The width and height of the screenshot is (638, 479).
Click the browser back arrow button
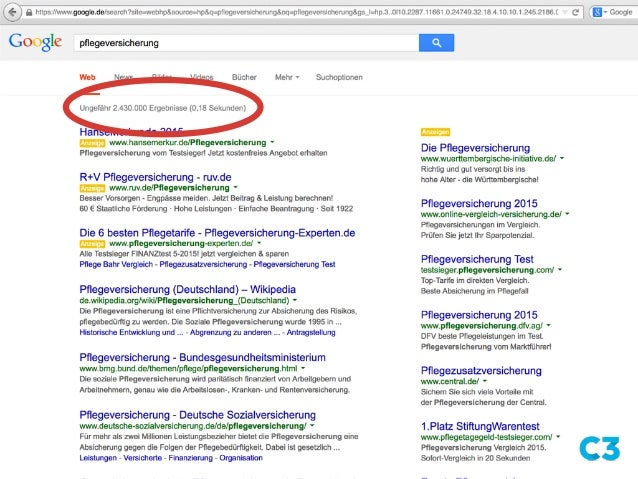pyautogui.click(x=12, y=12)
